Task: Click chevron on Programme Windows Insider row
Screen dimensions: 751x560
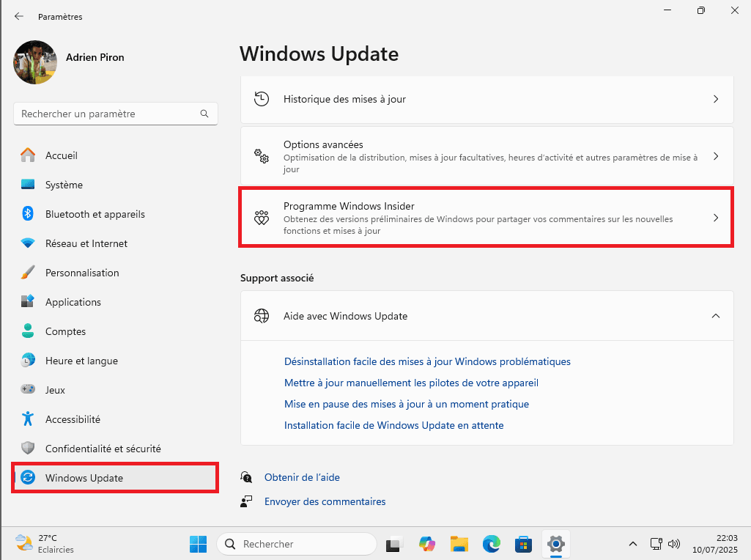Action: pos(716,218)
